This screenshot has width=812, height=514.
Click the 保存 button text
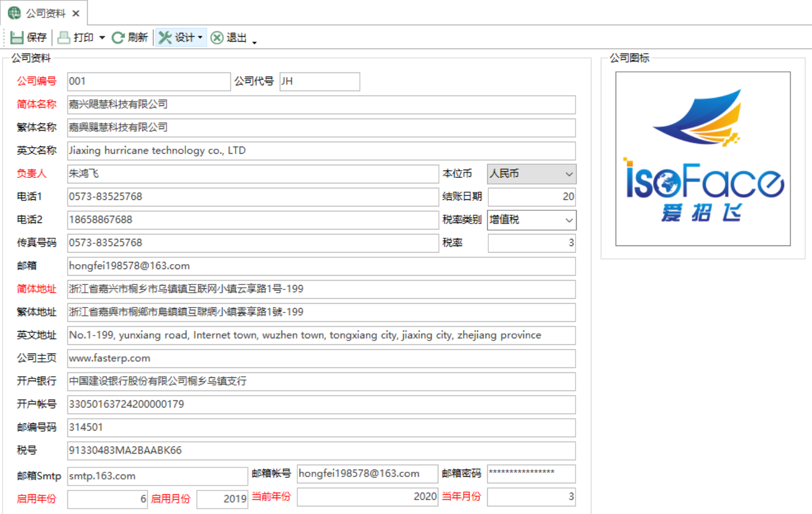pyautogui.click(x=37, y=37)
